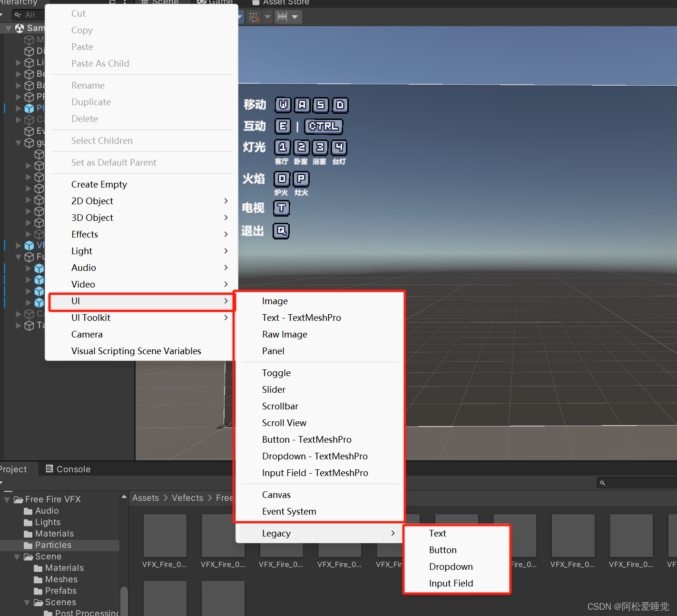Open the Asset Store tab
Screen dimensions: 677x616
281,2
